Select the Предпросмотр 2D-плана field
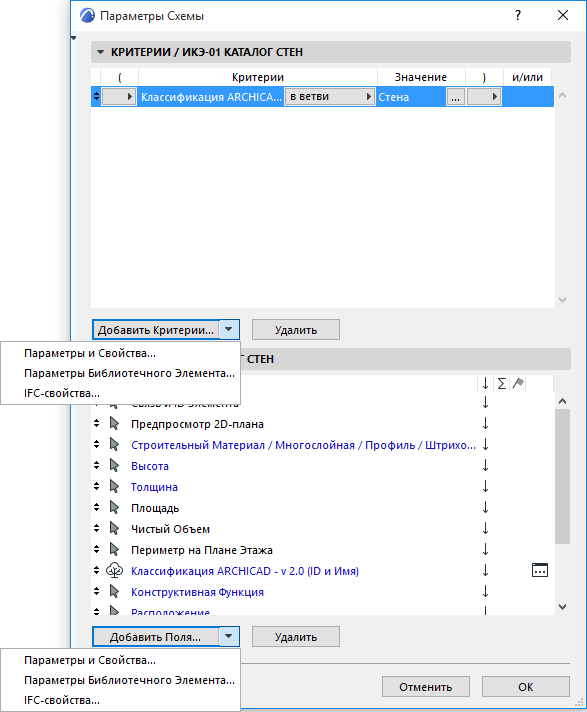Screen dimensions: 587x712 pyautogui.click(x=197, y=424)
